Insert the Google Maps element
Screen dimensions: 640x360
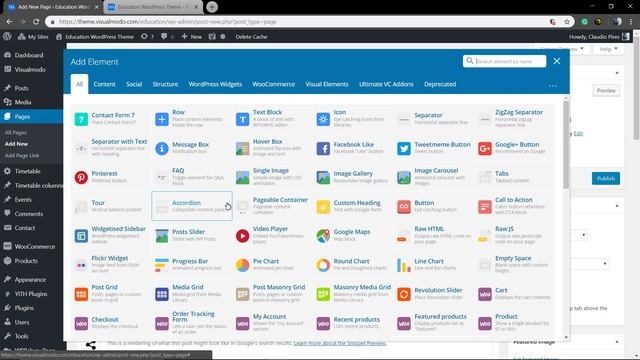(x=353, y=235)
